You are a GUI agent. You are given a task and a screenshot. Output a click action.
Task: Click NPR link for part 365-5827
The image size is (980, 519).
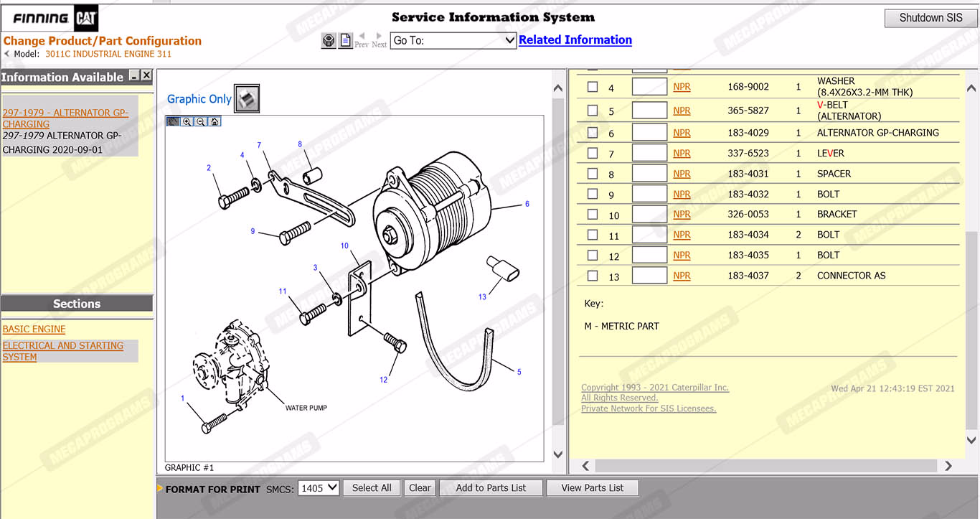pos(682,111)
